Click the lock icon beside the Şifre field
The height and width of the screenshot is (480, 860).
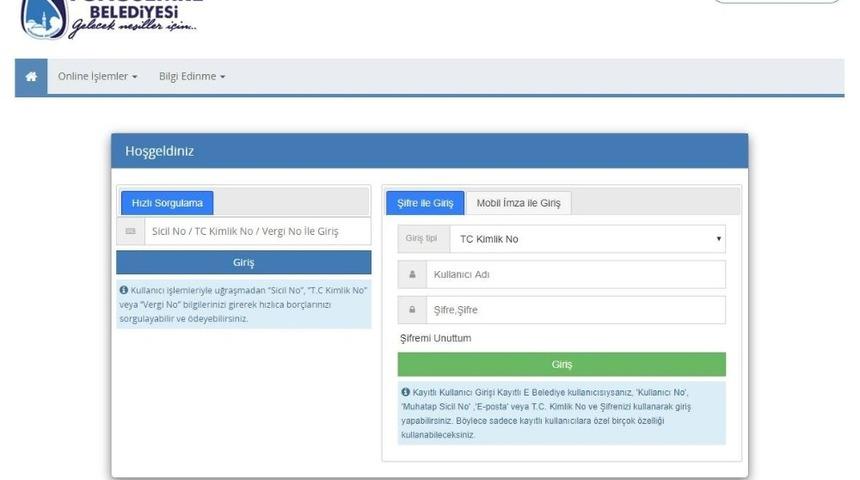point(412,310)
